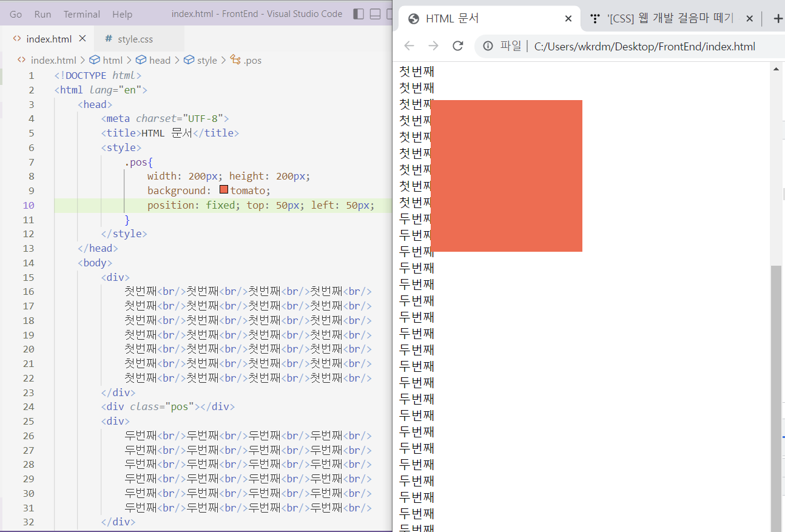
Task: Click the html breadcrumb segment
Action: pos(113,60)
